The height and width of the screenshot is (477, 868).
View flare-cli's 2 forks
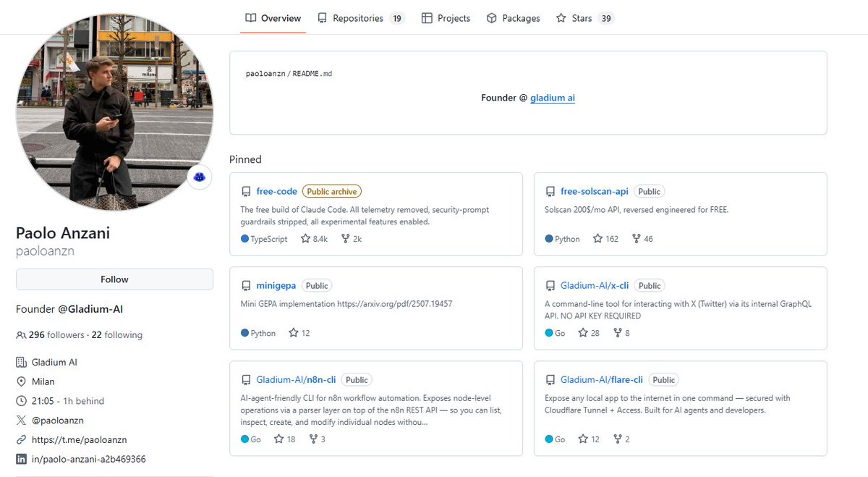click(621, 439)
